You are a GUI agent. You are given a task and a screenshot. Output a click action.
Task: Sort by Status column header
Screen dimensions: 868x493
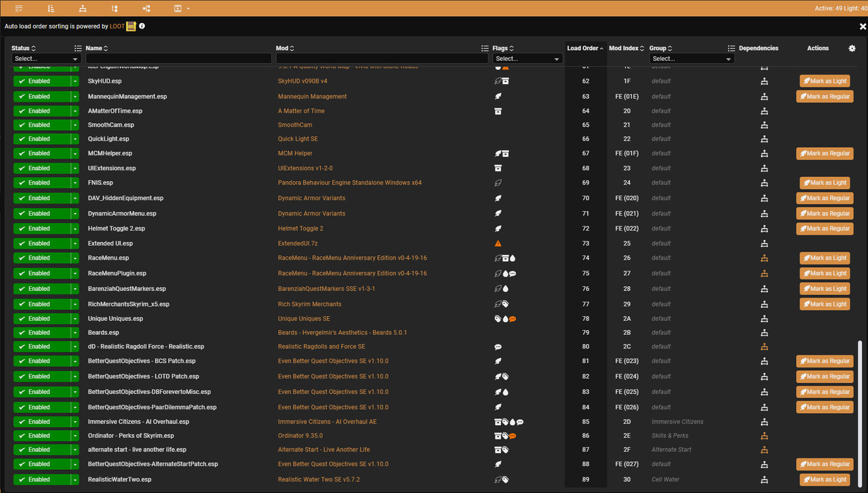click(24, 48)
